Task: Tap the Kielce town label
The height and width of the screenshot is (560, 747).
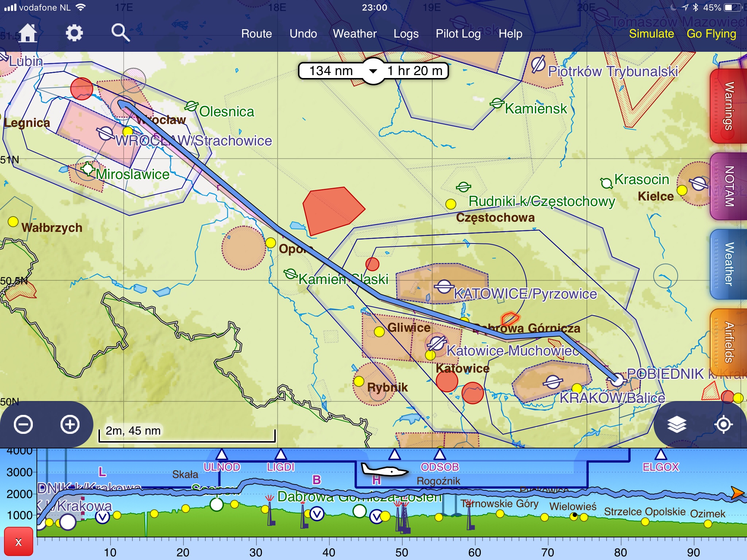Action: [x=655, y=196]
